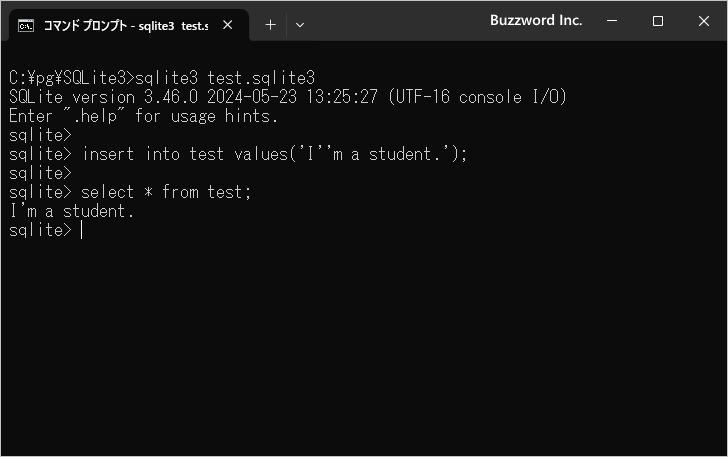728x457 pixels.
Task: Maximize the terminal window
Action: coord(657,21)
